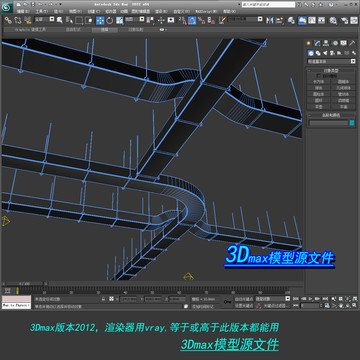The width and height of the screenshot is (360, 360).
Task: Click the Select and Link tool
Action: click(x=8, y=20)
